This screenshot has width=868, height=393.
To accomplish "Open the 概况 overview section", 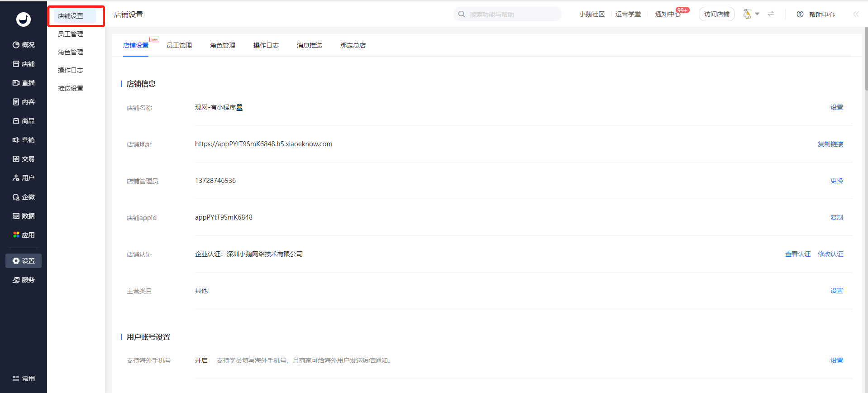I will 24,45.
